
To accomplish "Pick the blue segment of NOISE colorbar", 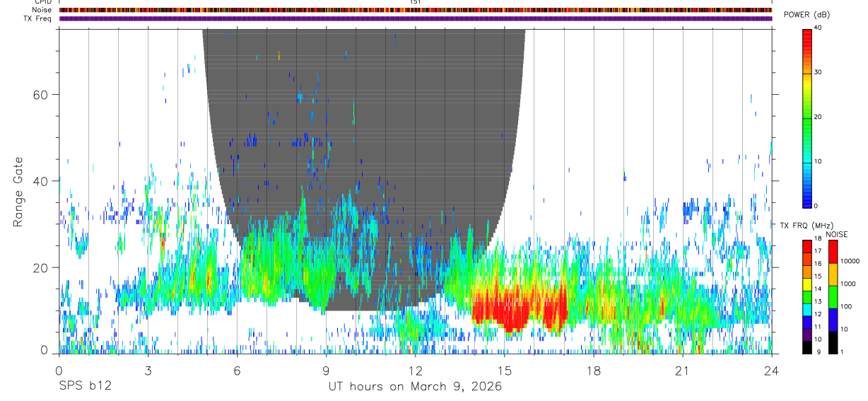I will [x=832, y=319].
